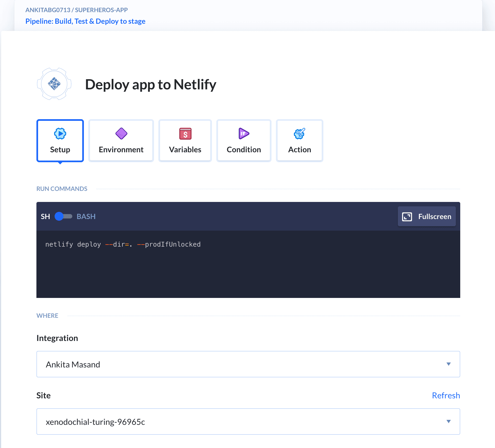Flip the SH/BASH language switch
Screen dimensions: 495x448
click(x=63, y=216)
